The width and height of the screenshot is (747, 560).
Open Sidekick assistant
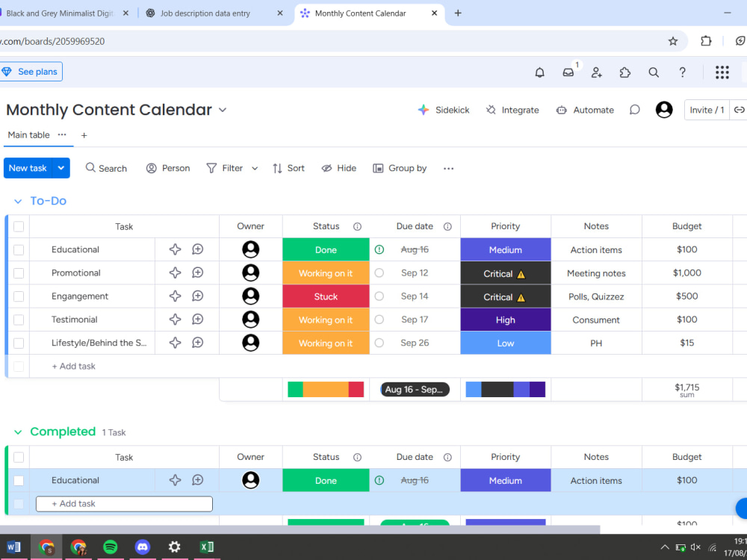point(444,110)
